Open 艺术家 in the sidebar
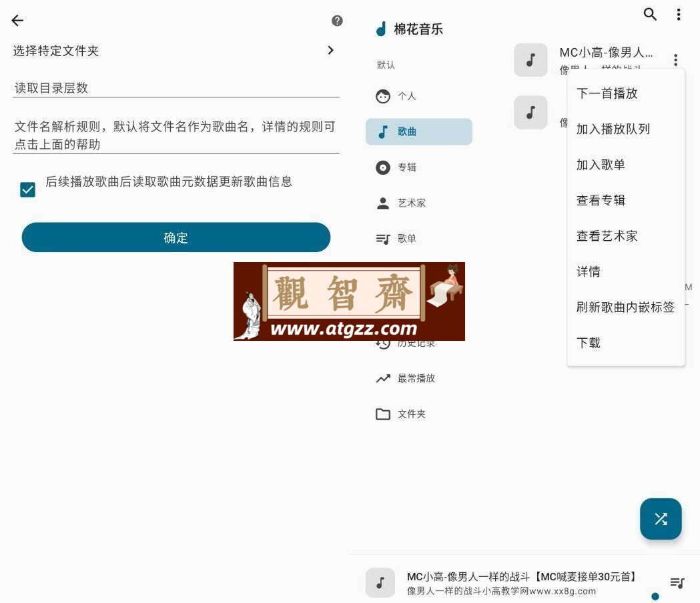This screenshot has width=700, height=603. point(419,203)
